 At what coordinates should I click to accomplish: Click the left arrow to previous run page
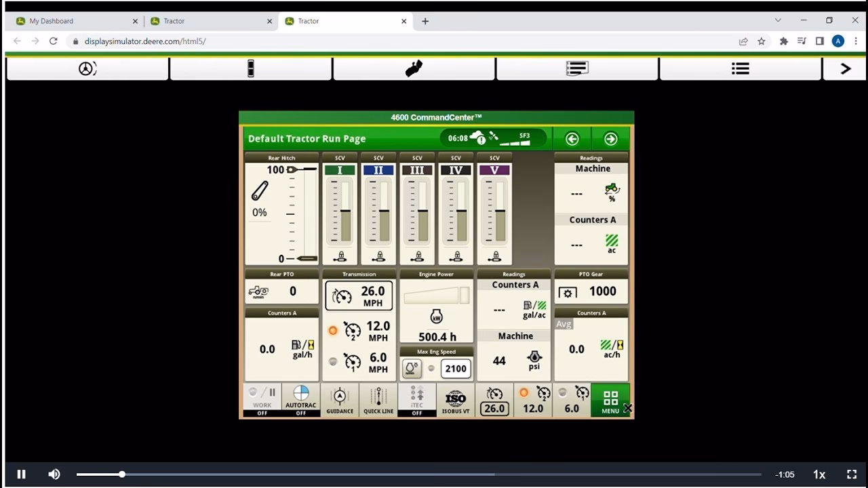[x=572, y=138]
